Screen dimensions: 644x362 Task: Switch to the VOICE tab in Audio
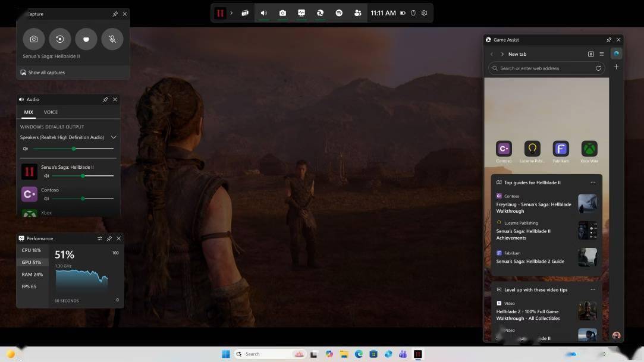pyautogui.click(x=51, y=112)
